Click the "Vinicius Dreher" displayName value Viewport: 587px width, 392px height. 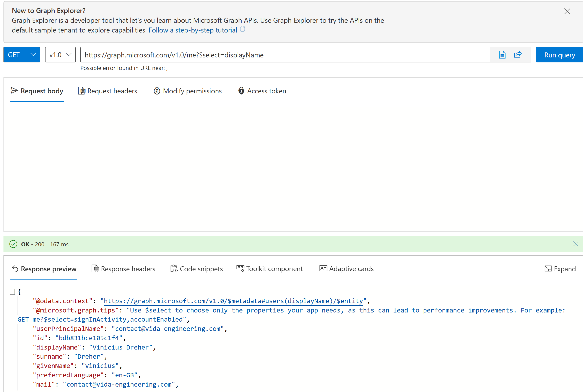pyautogui.click(x=121, y=348)
